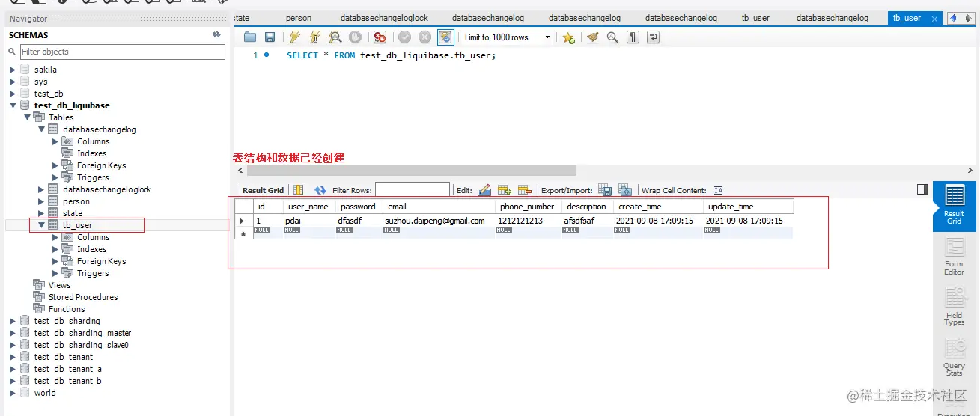Execute the query with lightning bolt icon
The width and height of the screenshot is (980, 416).
point(295,37)
